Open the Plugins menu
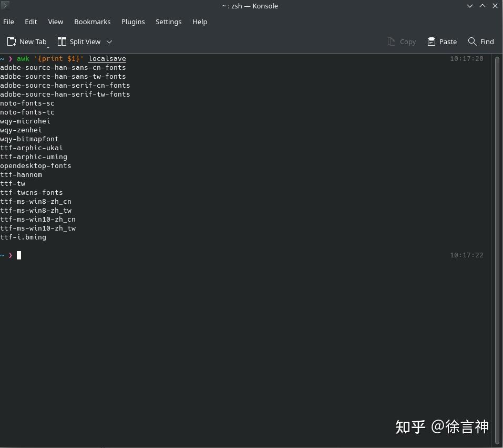The width and height of the screenshot is (503, 448). tap(132, 22)
